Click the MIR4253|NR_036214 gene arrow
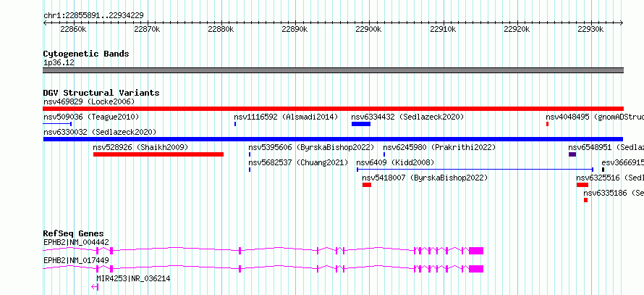This screenshot has height=295, width=644. pos(95,287)
